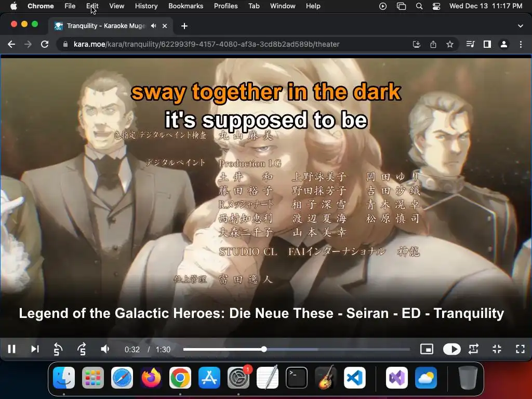Share this page from the address bar
The image size is (532, 399).
pos(433,44)
